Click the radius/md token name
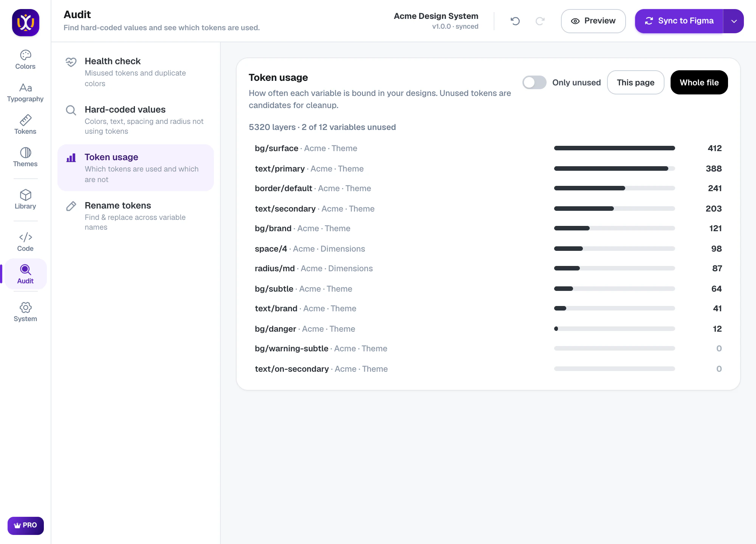This screenshot has height=544, width=756. (x=274, y=268)
